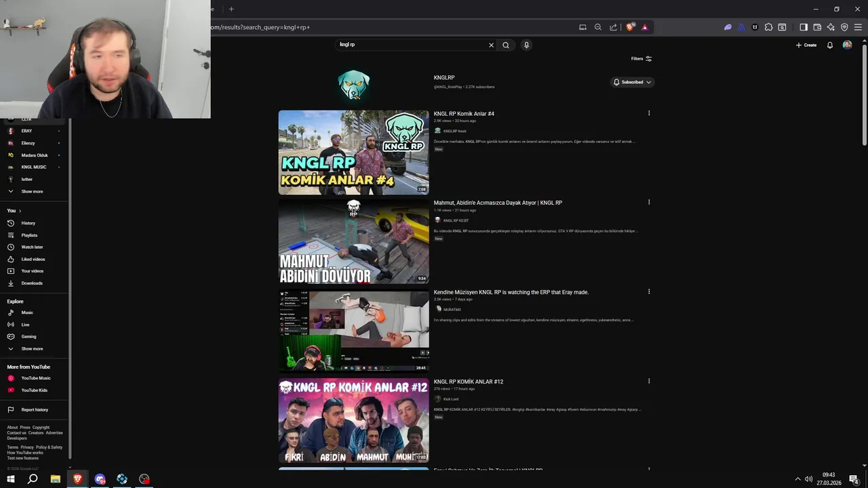This screenshot has width=868, height=488.
Task: Click the Brave Rewards triangle icon
Action: (x=644, y=27)
